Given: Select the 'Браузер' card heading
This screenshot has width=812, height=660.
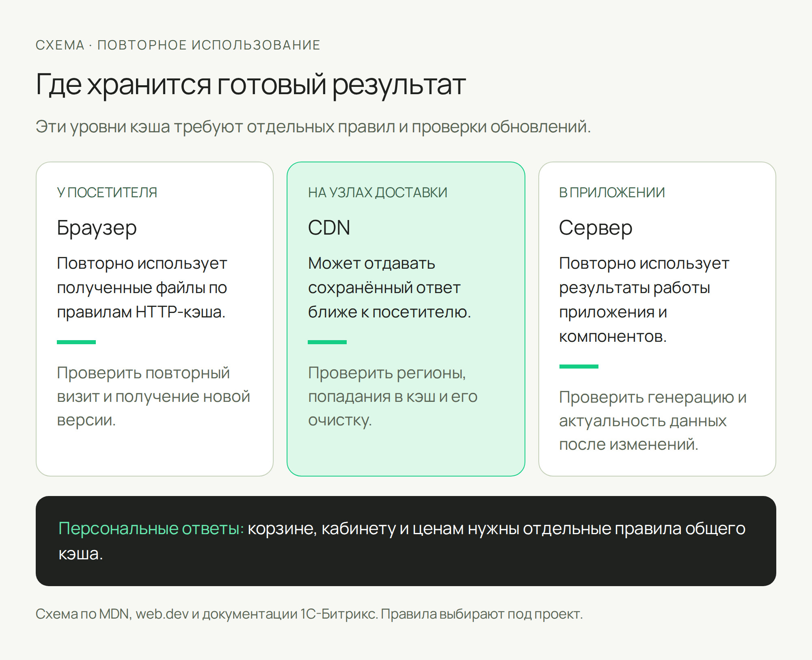Looking at the screenshot, I should (x=97, y=228).
